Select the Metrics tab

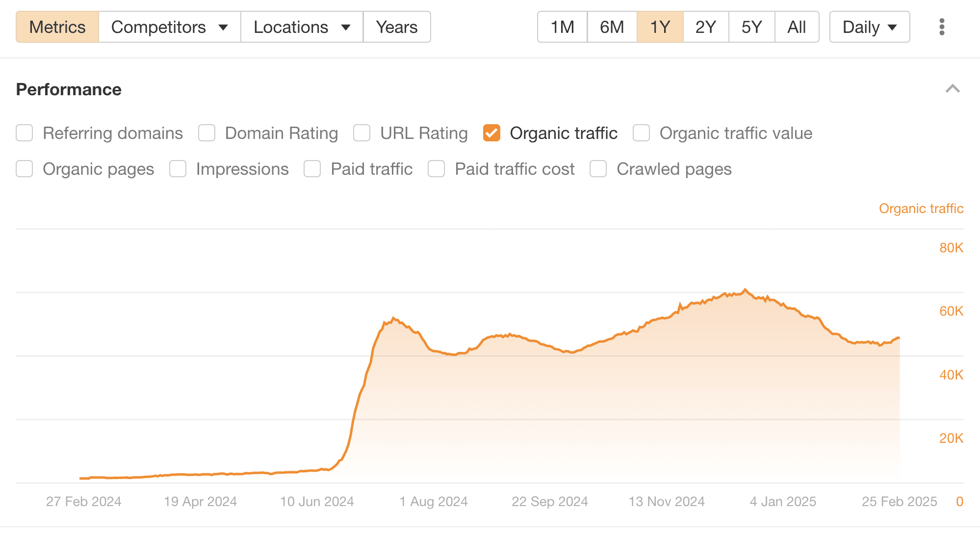pyautogui.click(x=57, y=27)
